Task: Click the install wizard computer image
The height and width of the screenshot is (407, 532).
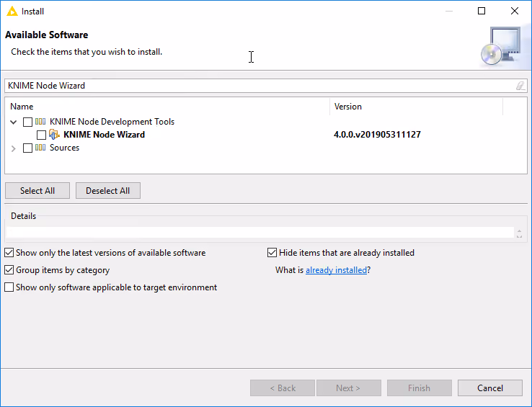Action: click(x=501, y=46)
